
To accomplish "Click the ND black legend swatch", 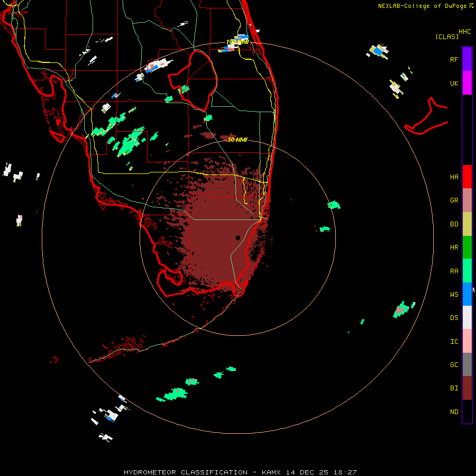I will point(467,411).
